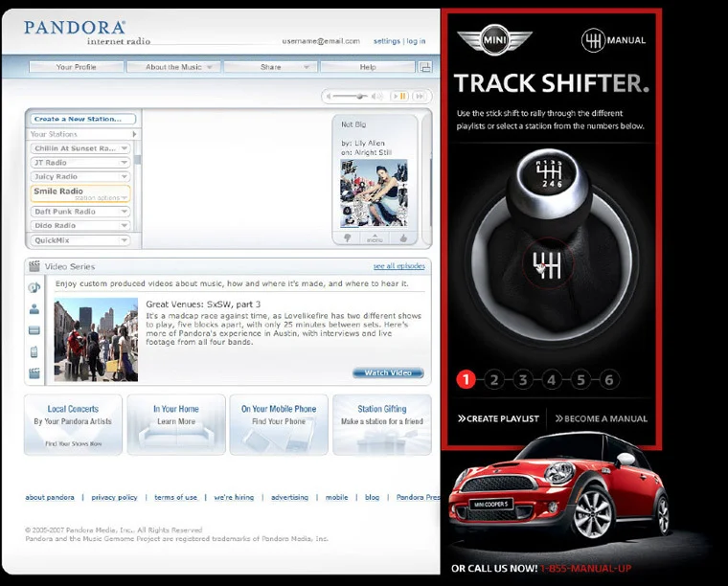The image size is (728, 586).
Task: Expand the Your Stations arrow
Action: point(134,134)
